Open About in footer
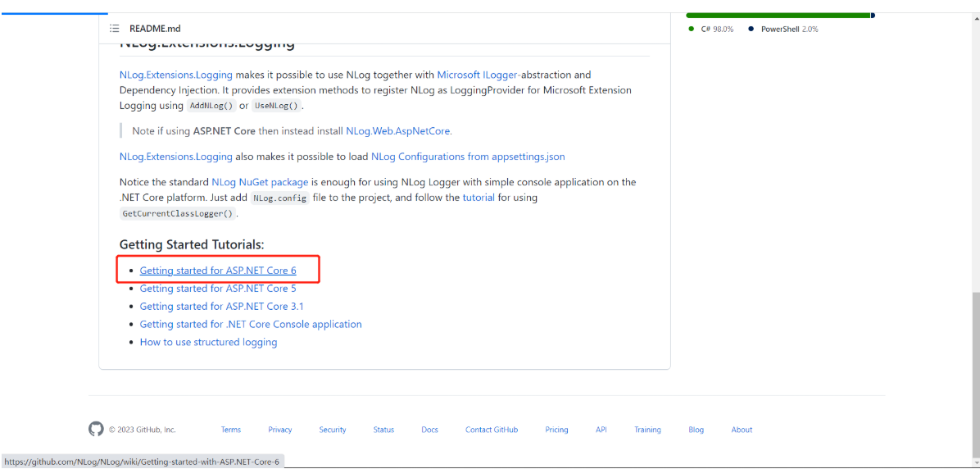Image resolution: width=980 pixels, height=469 pixels. 742,430
